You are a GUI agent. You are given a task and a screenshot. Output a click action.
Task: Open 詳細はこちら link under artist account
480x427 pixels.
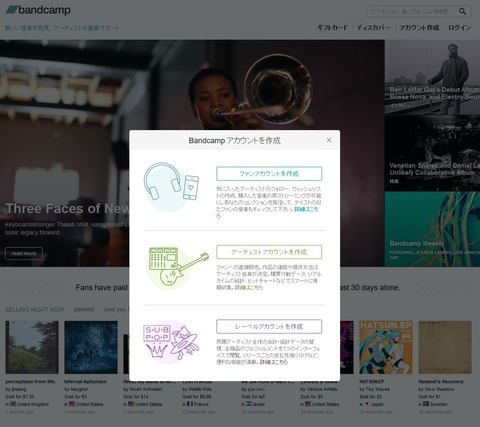pos(249,287)
